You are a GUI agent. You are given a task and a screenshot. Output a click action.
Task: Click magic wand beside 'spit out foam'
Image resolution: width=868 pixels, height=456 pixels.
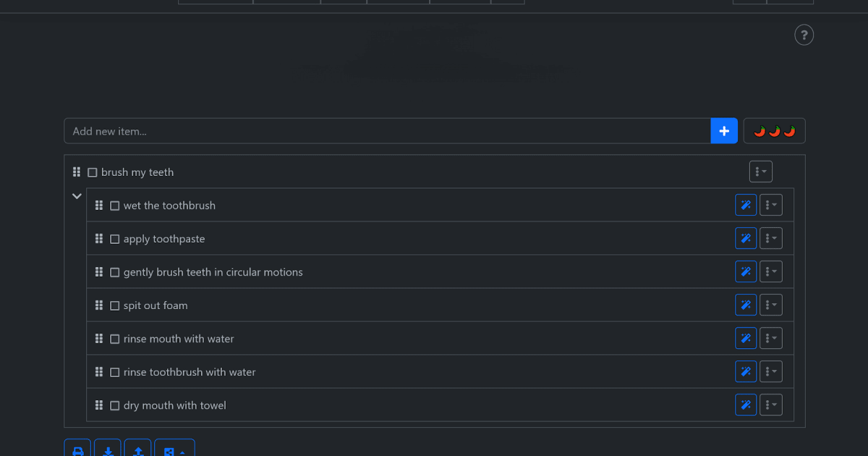coord(746,305)
